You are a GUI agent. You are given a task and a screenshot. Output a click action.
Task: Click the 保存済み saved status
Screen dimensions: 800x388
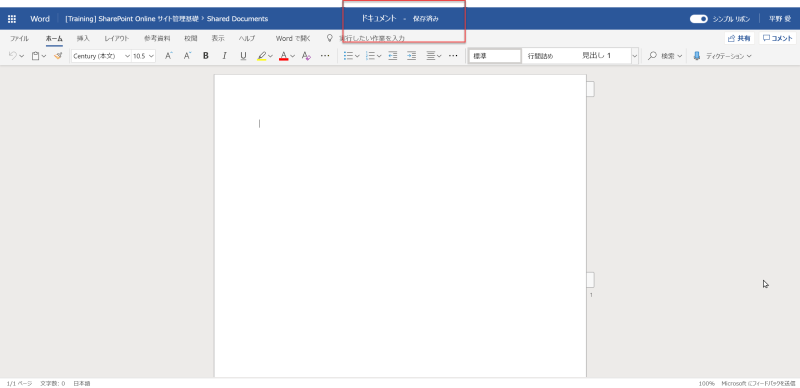point(426,19)
